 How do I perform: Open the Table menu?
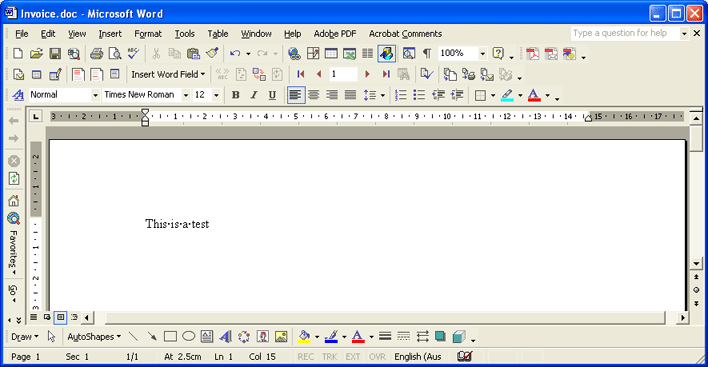[218, 34]
